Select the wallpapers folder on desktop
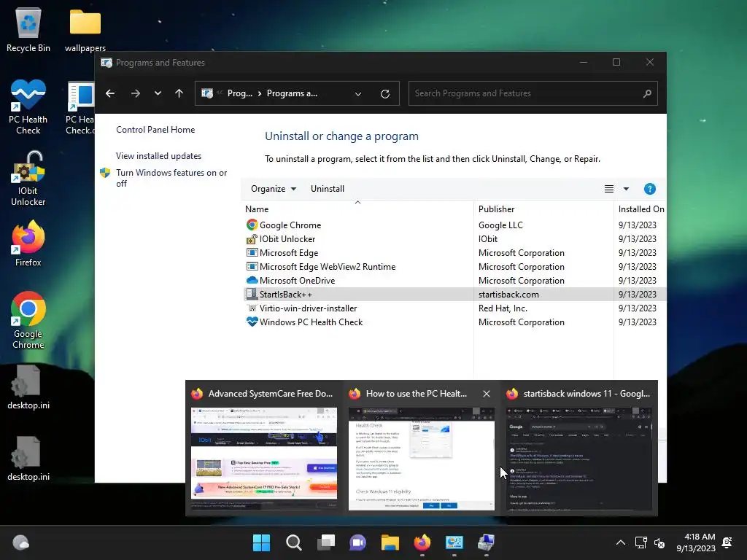Image resolution: width=747 pixels, height=560 pixels. pyautogui.click(x=85, y=29)
